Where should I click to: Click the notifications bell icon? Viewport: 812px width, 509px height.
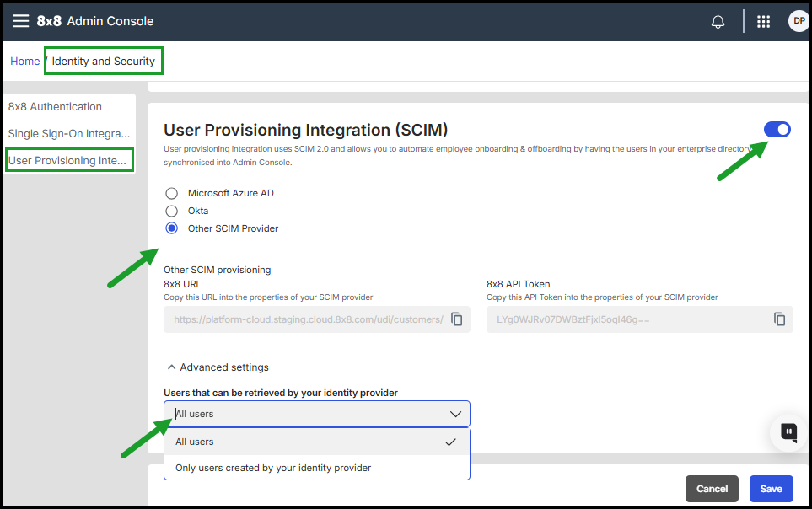tap(718, 22)
